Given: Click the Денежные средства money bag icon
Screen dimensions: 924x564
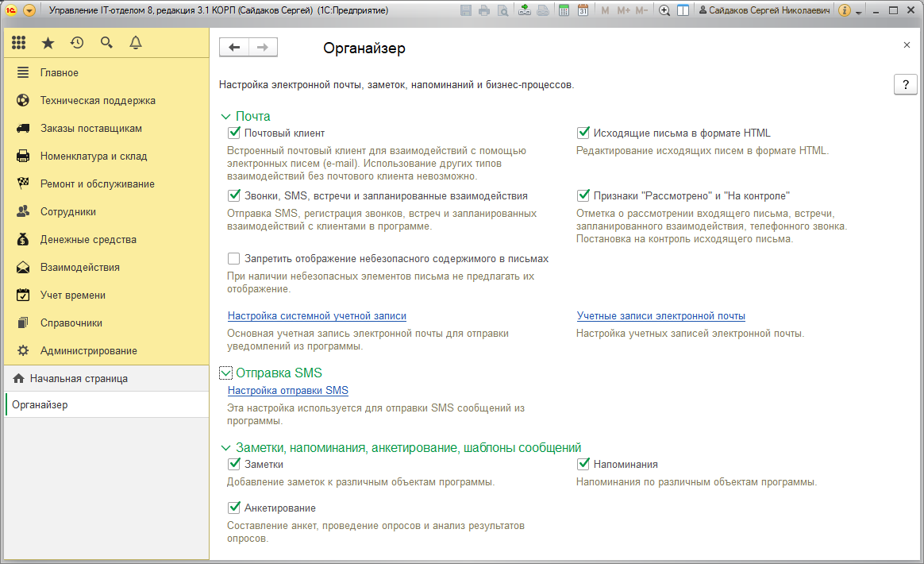Looking at the screenshot, I should [x=23, y=239].
